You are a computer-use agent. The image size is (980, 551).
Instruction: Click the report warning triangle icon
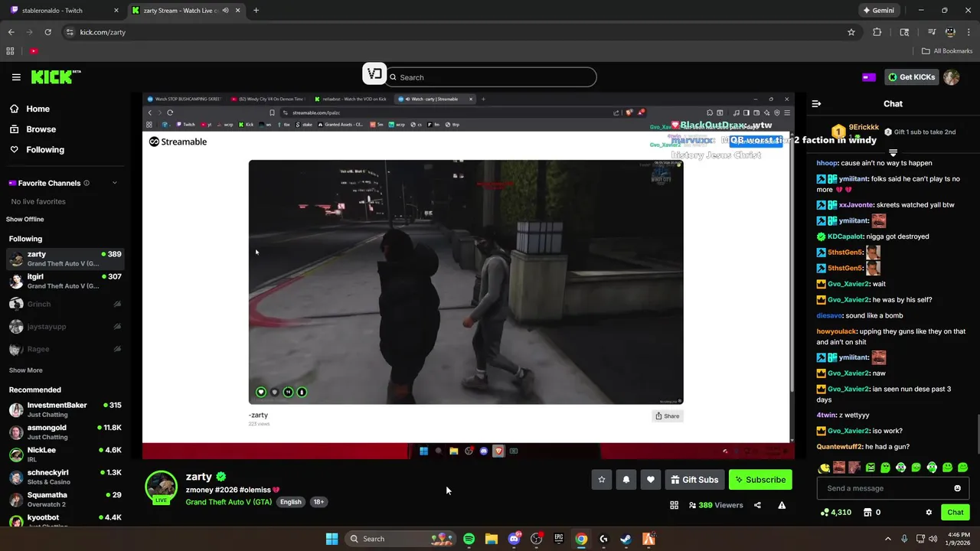(x=782, y=505)
